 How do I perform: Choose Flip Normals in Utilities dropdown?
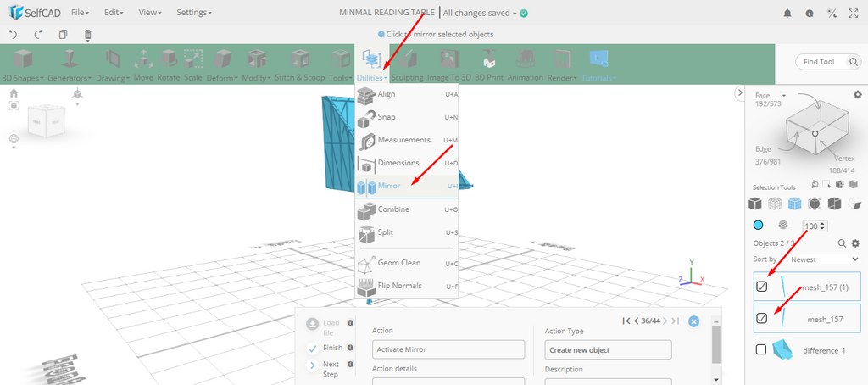click(x=399, y=286)
